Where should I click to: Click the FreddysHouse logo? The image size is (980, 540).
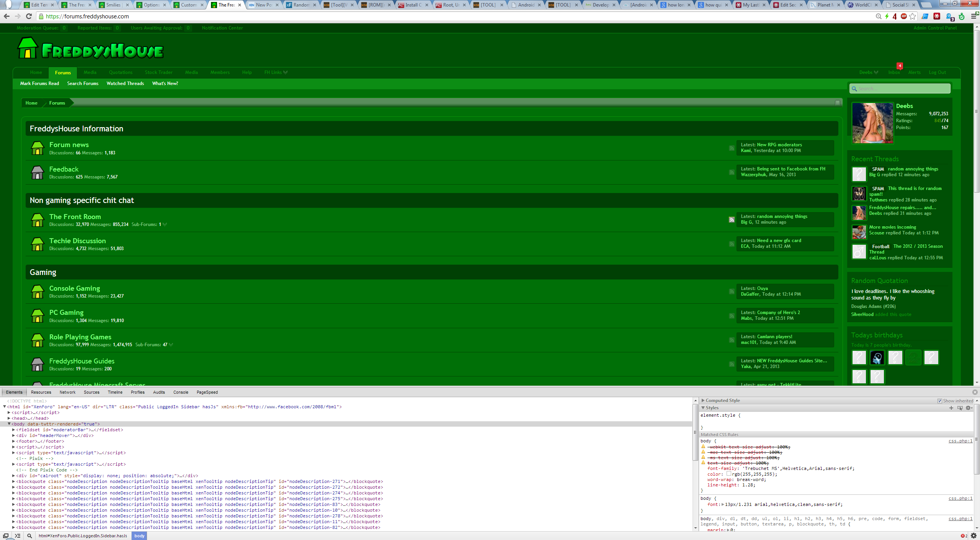point(91,49)
